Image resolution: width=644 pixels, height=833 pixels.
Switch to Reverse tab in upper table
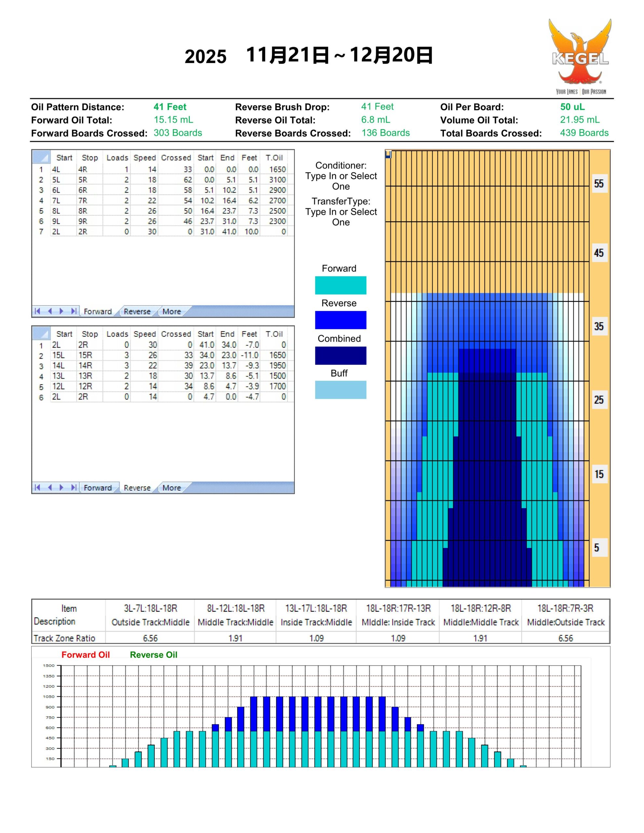pos(137,312)
